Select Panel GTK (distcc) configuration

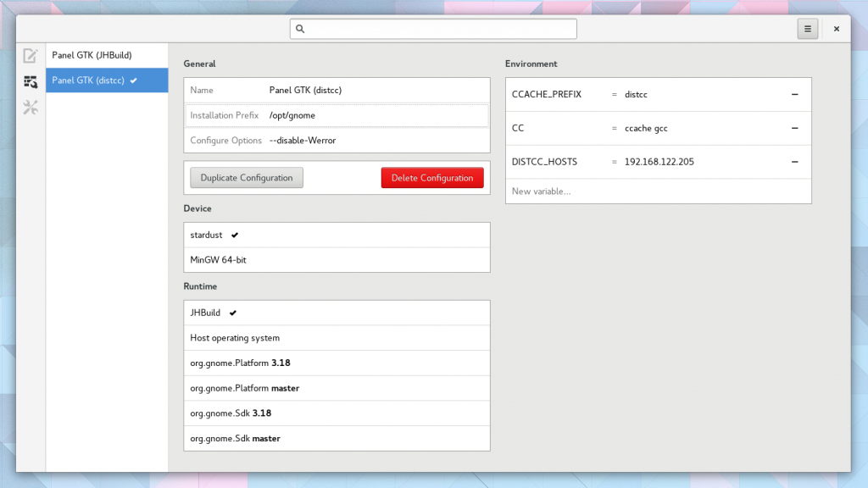coord(107,80)
